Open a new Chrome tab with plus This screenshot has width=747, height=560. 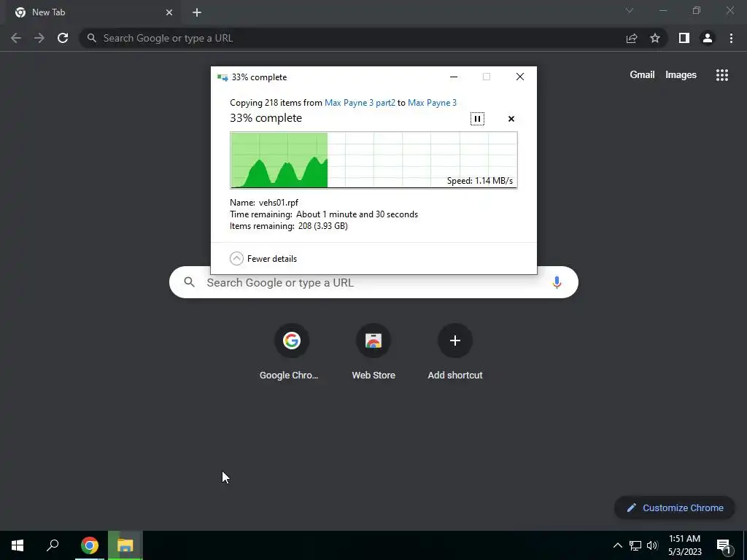pyautogui.click(x=197, y=12)
